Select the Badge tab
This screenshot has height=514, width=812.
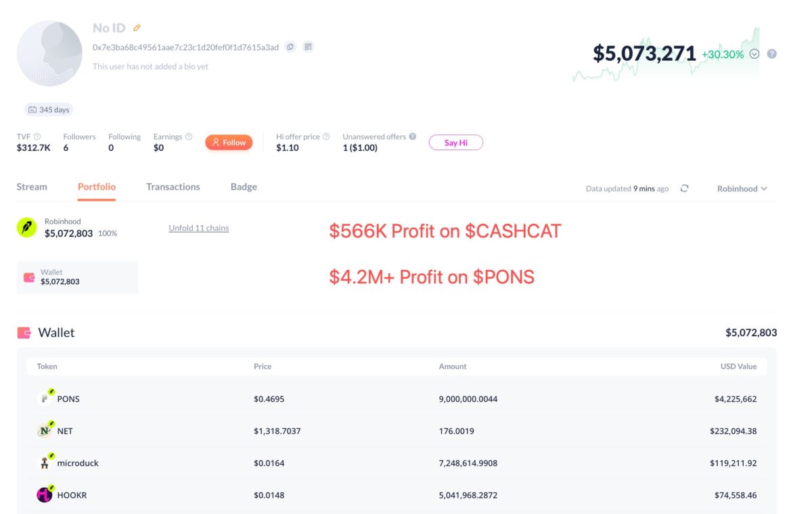tap(244, 187)
